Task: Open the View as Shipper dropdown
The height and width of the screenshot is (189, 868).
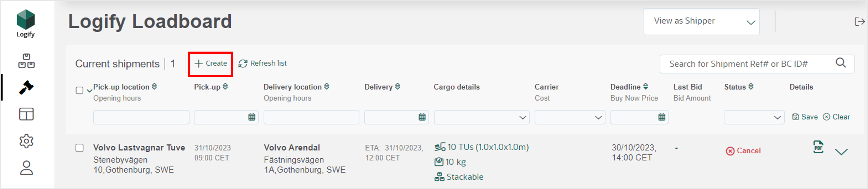Action: click(701, 21)
